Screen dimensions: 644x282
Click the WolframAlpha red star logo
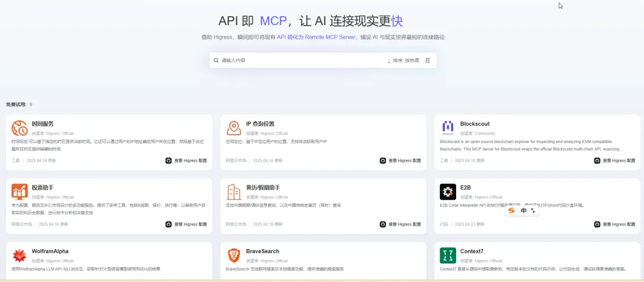20,255
